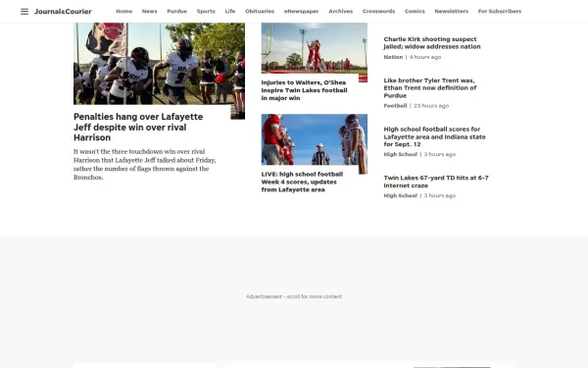
Task: Read Injuries to Walters, O'Shea article
Action: (x=304, y=90)
